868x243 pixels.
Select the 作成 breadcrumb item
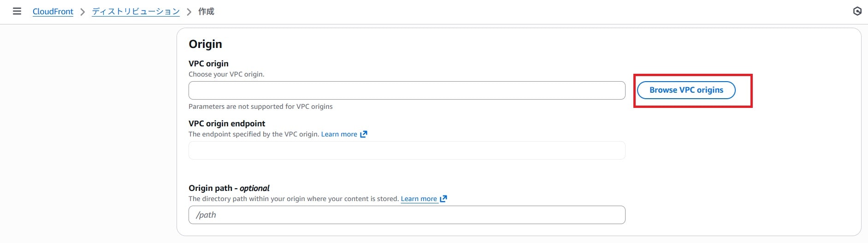(206, 12)
